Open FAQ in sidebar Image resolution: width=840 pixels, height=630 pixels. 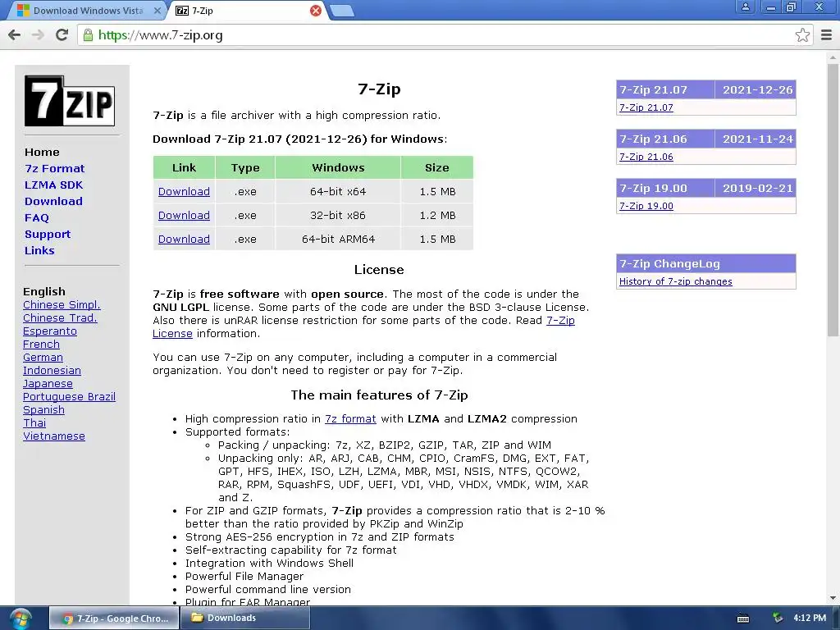(x=36, y=217)
